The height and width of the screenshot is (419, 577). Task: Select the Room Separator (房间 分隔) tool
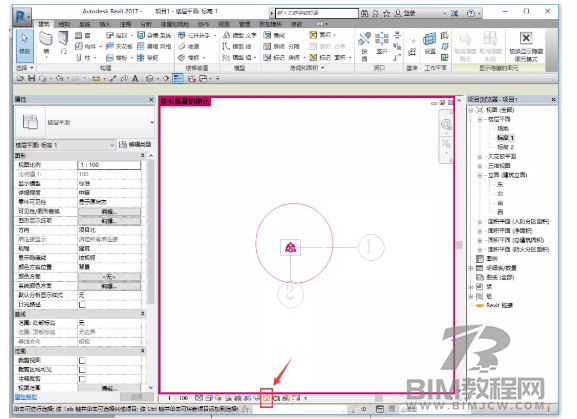coord(281,46)
